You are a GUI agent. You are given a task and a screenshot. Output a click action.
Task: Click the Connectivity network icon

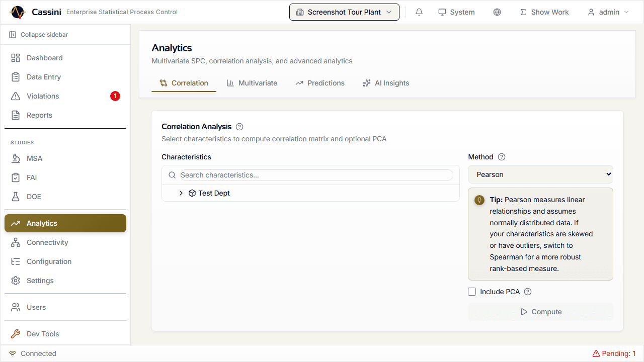(16, 242)
